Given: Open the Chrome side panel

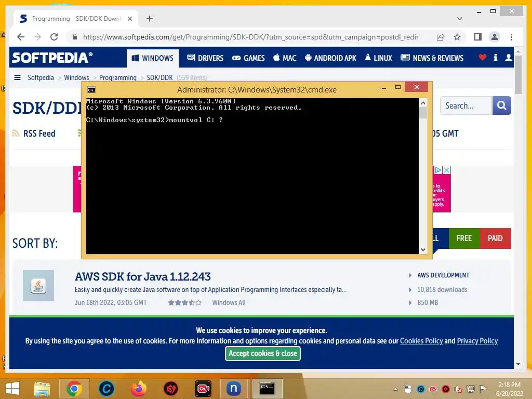Looking at the screenshot, I should [478, 37].
